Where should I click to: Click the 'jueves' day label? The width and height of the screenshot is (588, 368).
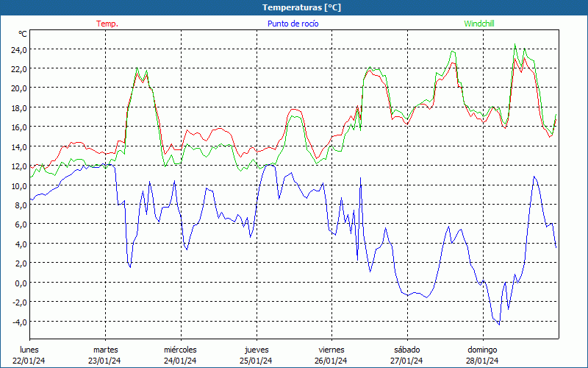click(257, 350)
